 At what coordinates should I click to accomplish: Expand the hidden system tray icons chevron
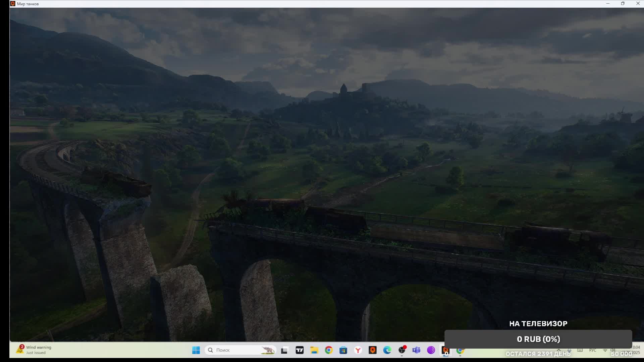[559, 350]
